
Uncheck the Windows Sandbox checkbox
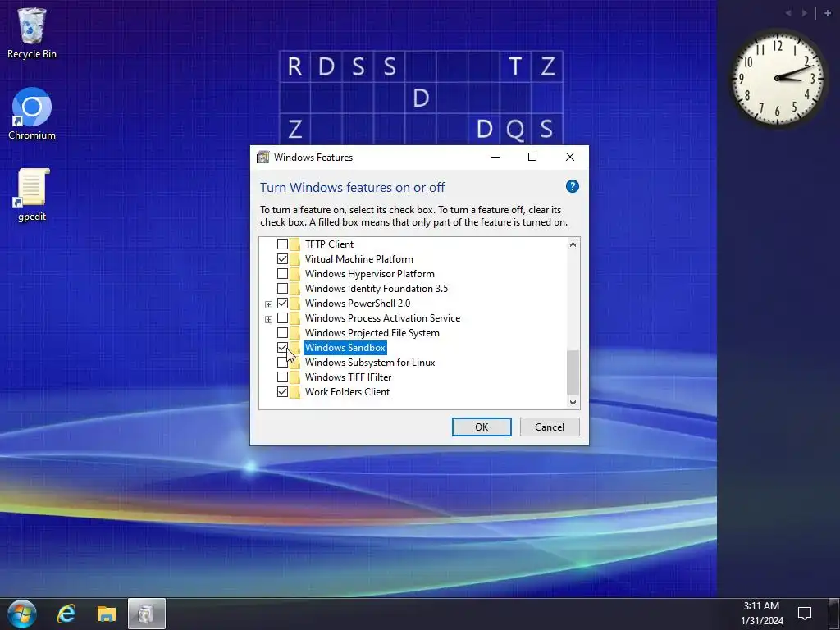pyautogui.click(x=282, y=348)
